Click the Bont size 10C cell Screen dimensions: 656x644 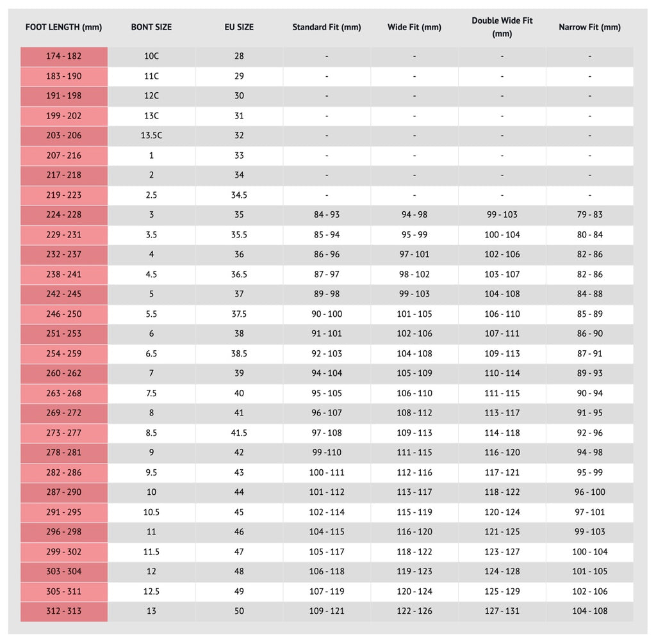click(x=151, y=56)
